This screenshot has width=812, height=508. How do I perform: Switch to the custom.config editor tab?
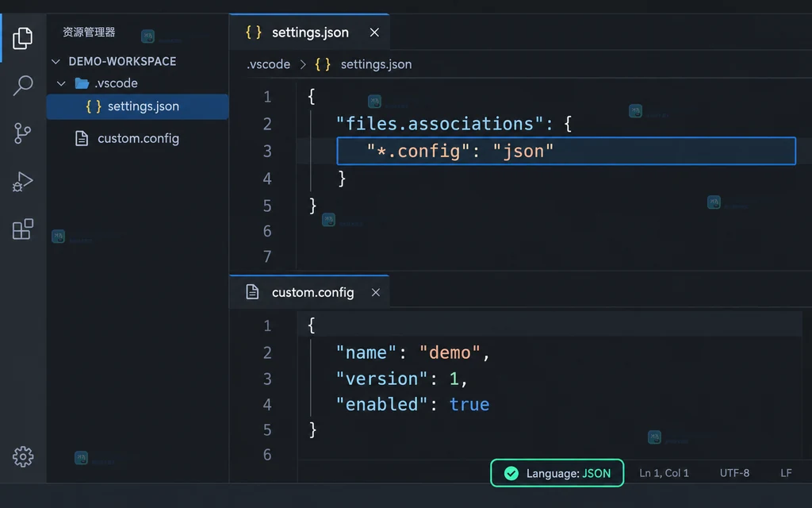pos(309,292)
